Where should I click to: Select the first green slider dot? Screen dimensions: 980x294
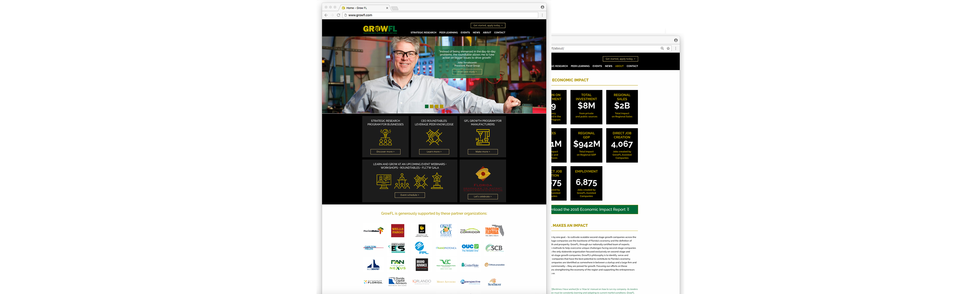pos(427,106)
